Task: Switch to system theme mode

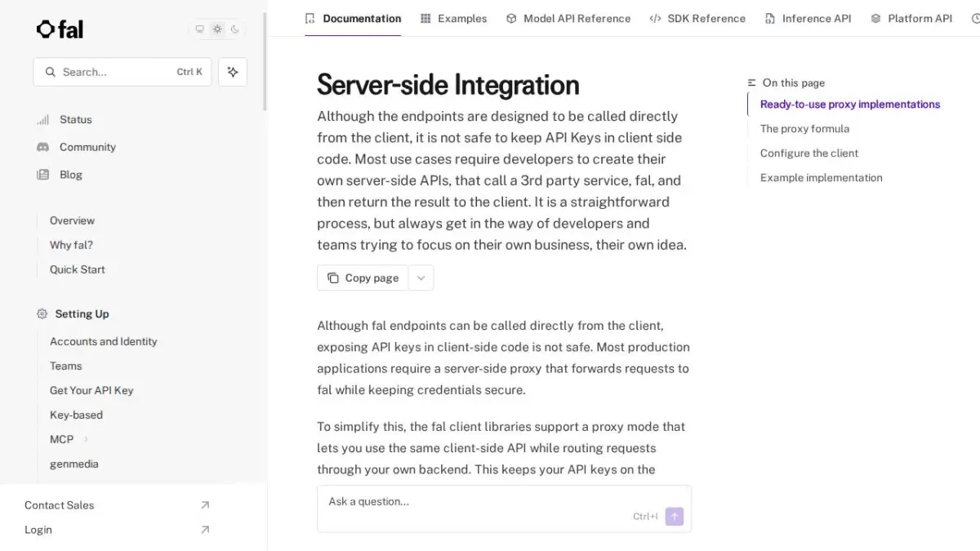Action: point(199,29)
